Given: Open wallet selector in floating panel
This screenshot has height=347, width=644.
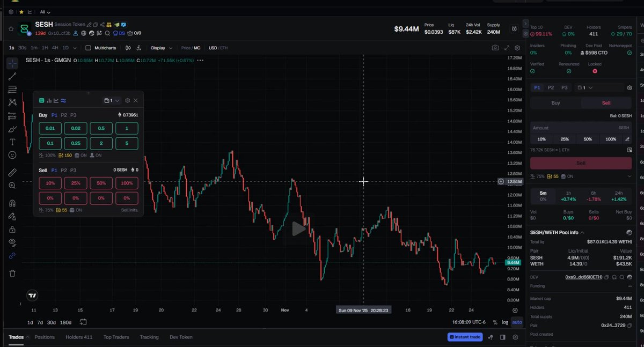Looking at the screenshot, I should coord(112,100).
